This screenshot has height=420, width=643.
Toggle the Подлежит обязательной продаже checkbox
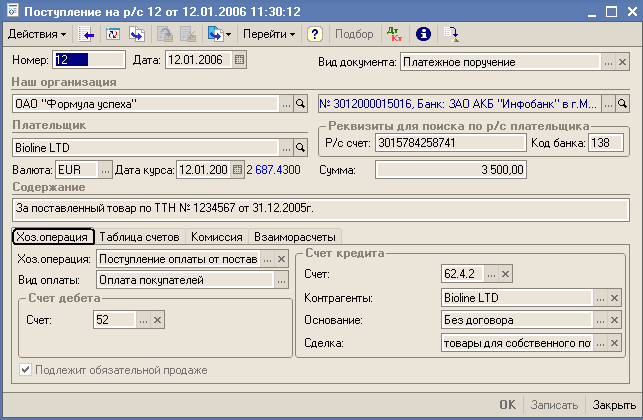pos(26,370)
